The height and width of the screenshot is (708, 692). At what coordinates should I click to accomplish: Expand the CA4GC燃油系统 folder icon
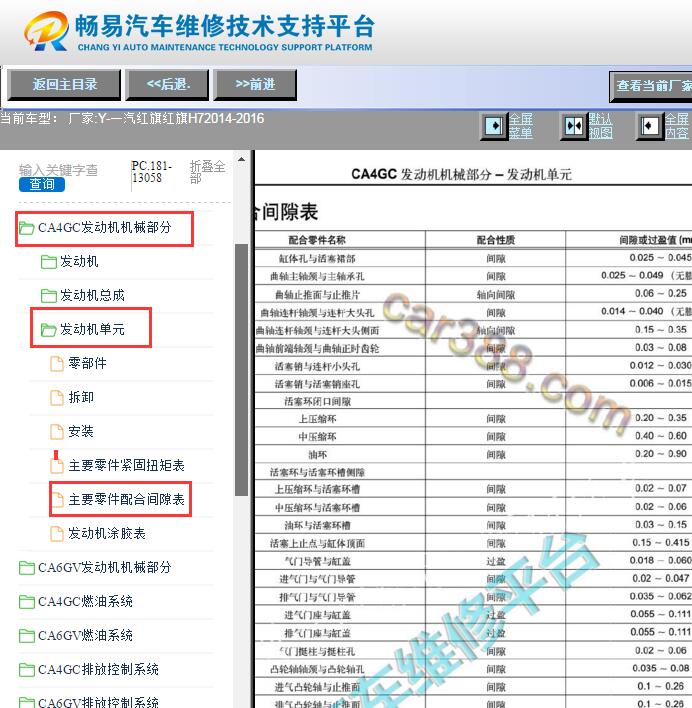(27, 602)
